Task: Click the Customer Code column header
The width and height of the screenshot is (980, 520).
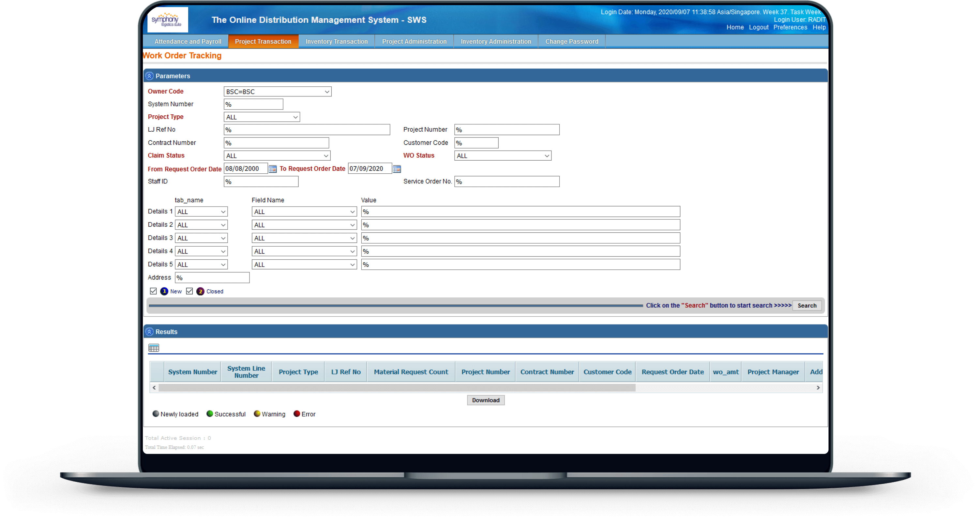Action: tap(607, 372)
